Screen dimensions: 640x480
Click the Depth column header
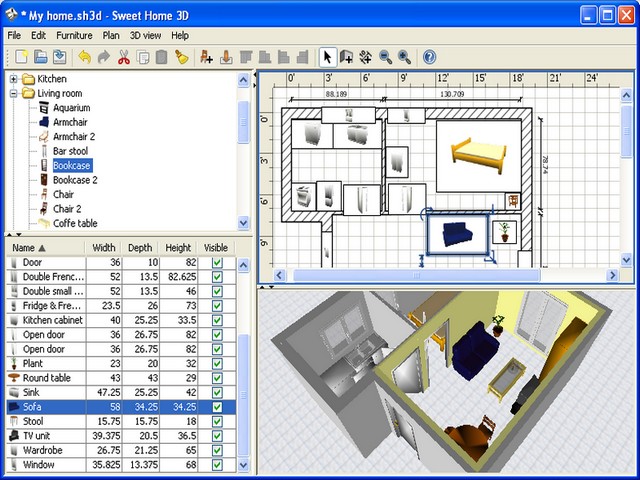pos(140,248)
